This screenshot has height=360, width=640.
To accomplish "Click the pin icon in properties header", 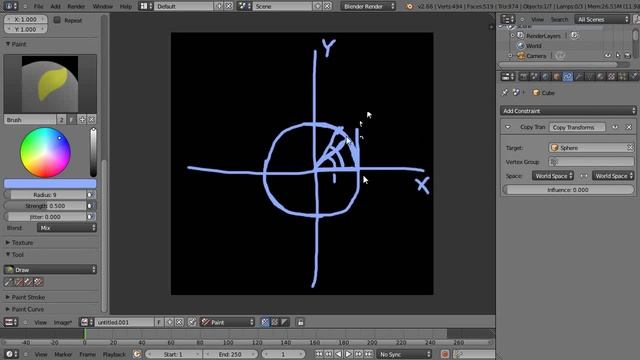I will (x=505, y=93).
